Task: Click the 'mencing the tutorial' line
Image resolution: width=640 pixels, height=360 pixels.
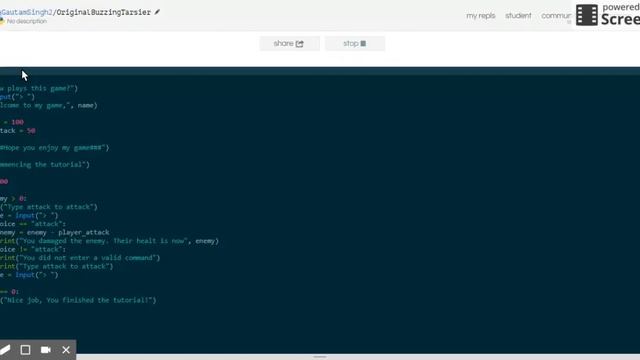Action: [x=44, y=164]
